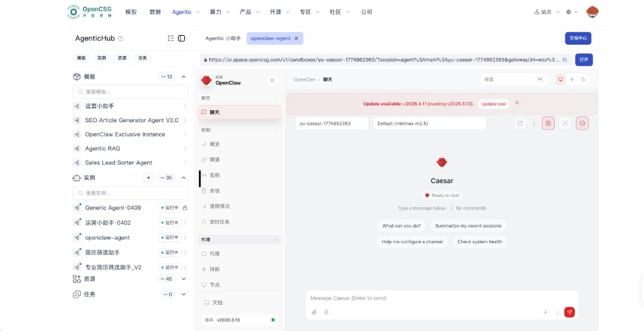Toggle the AgenticHub sidebar panel icon
The image size is (644, 331).
[x=182, y=38]
